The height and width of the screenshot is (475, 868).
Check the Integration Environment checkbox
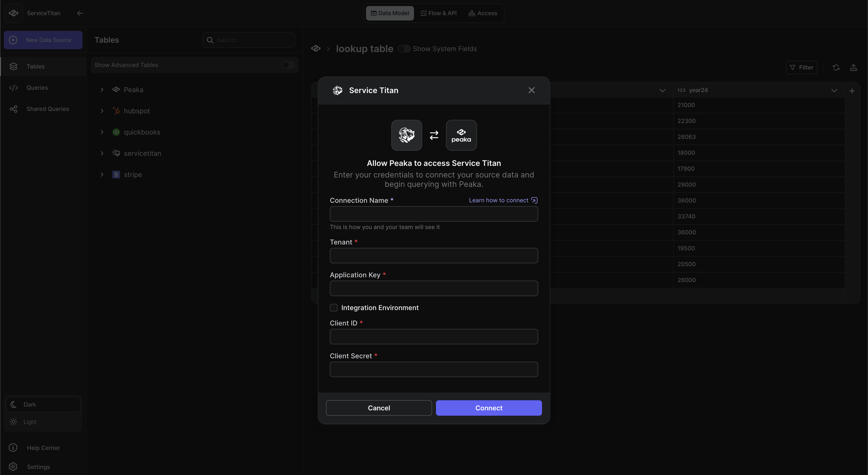[x=333, y=307]
